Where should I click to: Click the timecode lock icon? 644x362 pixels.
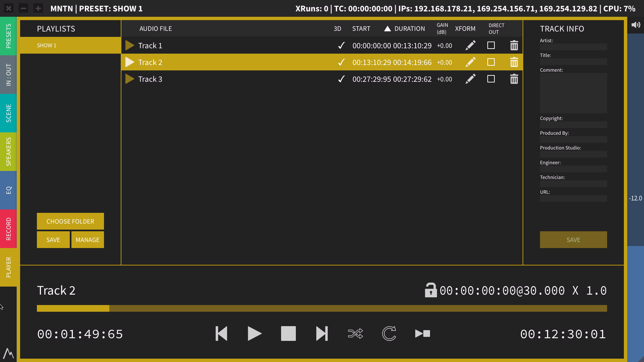click(x=431, y=290)
